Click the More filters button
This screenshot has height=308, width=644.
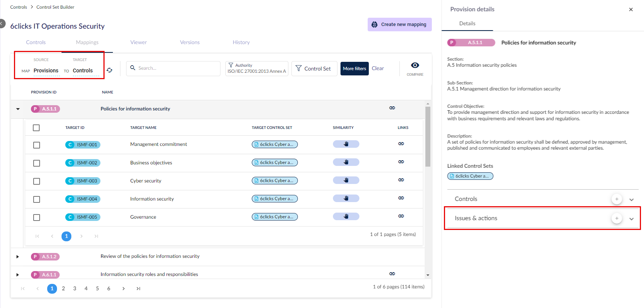[354, 68]
